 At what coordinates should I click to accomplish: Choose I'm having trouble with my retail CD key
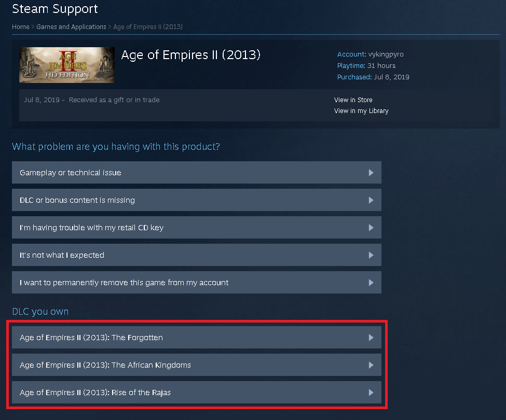pyautogui.click(x=197, y=228)
